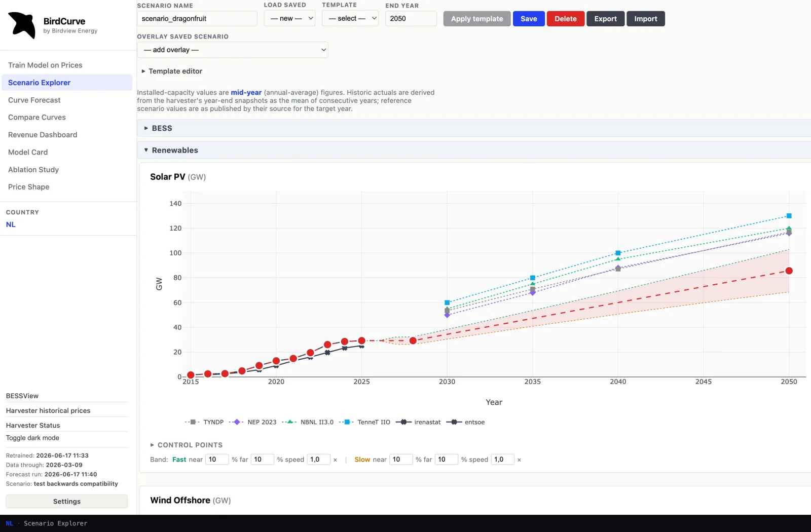Open the Template select dropdown
The image size is (811, 532).
[350, 19]
